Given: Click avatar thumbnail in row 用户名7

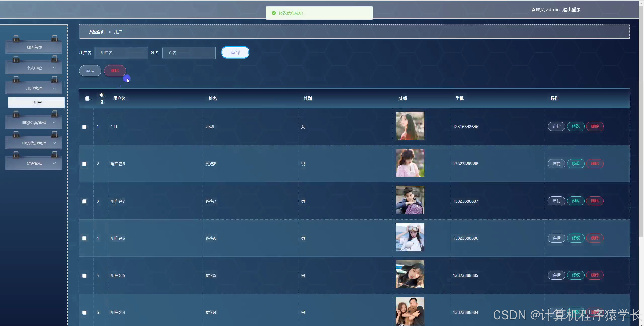Looking at the screenshot, I should coord(410,200).
